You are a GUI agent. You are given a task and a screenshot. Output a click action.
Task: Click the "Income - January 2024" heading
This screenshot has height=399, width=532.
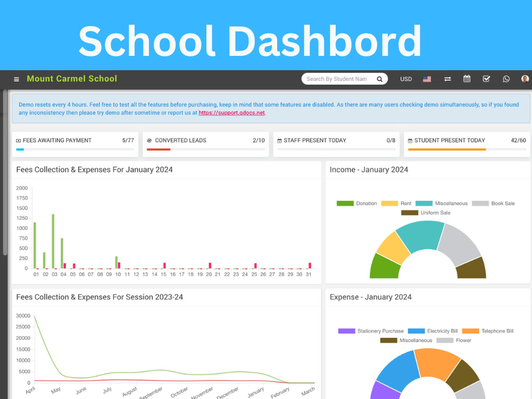[x=369, y=170]
